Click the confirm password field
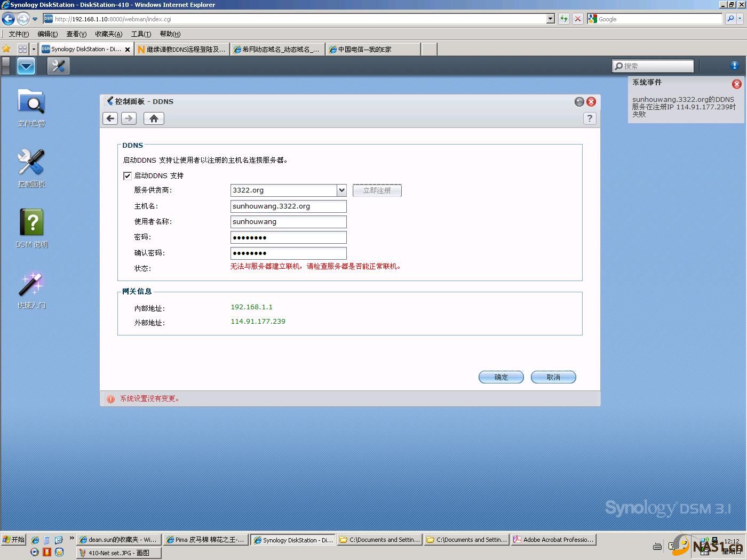This screenshot has width=747, height=560. pyautogui.click(x=289, y=253)
